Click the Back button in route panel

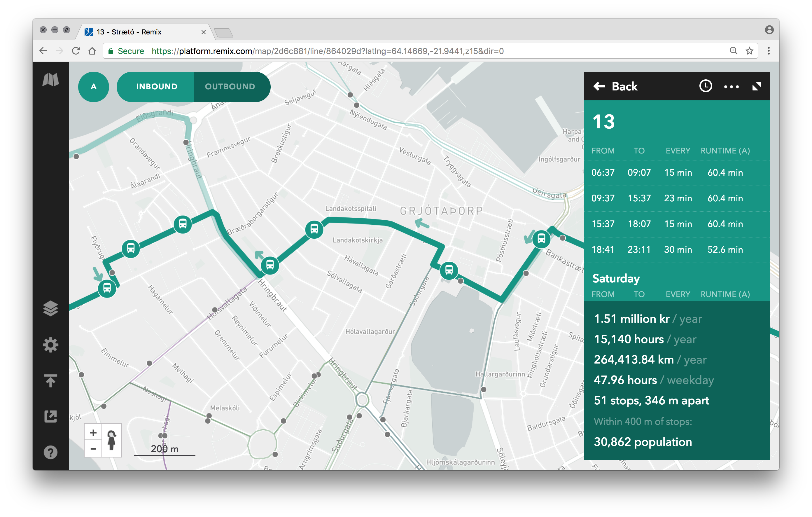[x=615, y=86]
